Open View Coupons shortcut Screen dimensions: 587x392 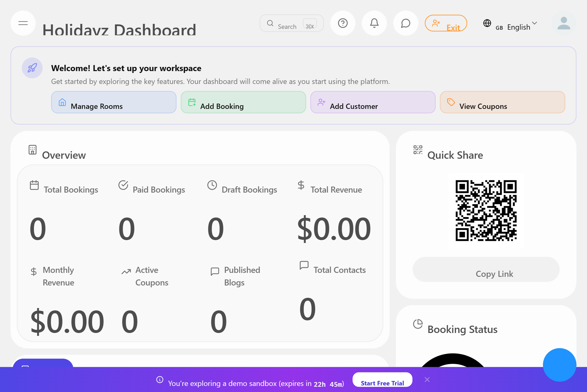[x=502, y=102]
